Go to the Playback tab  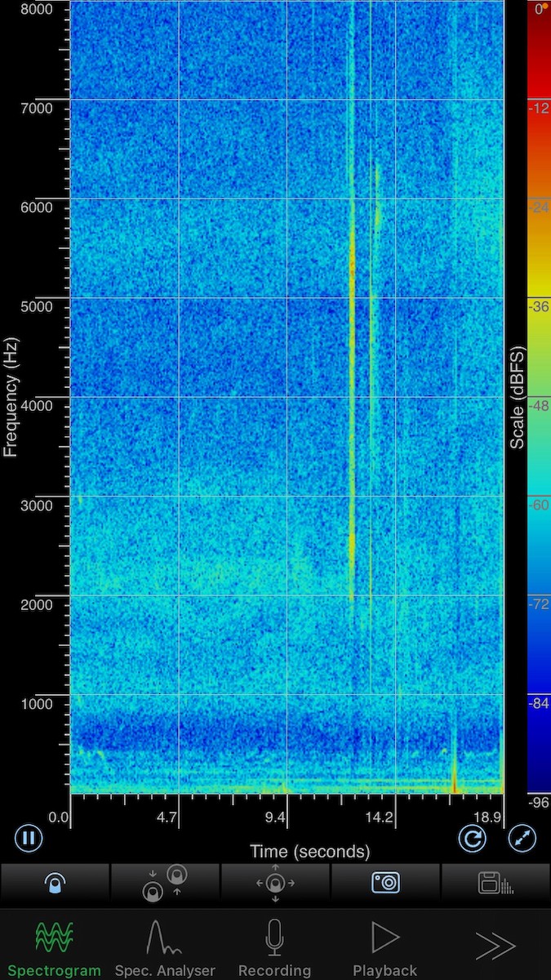pyautogui.click(x=384, y=949)
